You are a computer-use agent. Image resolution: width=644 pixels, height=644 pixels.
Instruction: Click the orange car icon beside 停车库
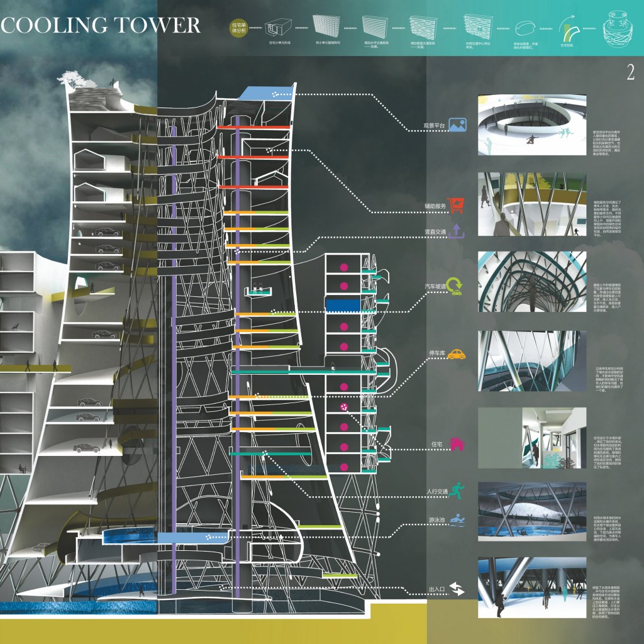(456, 354)
